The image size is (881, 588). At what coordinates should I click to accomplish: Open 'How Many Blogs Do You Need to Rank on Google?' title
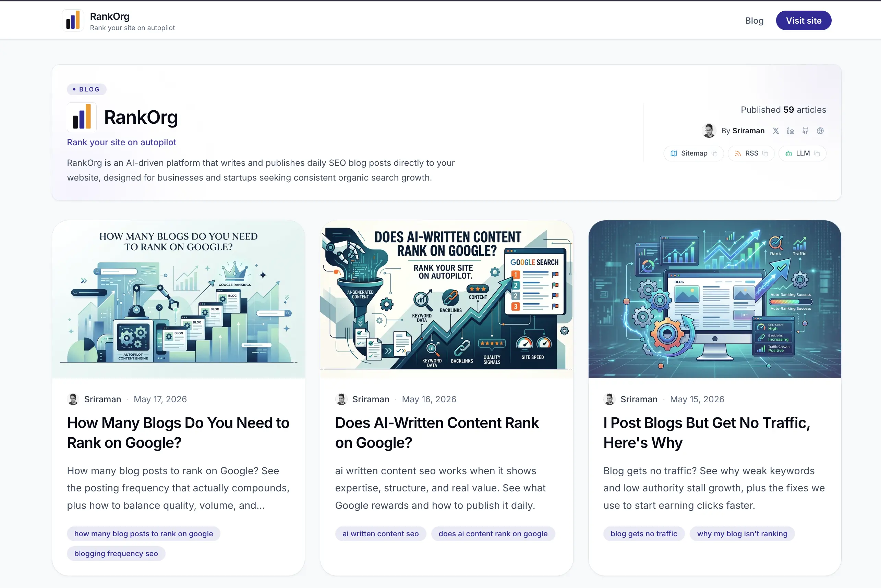(178, 433)
